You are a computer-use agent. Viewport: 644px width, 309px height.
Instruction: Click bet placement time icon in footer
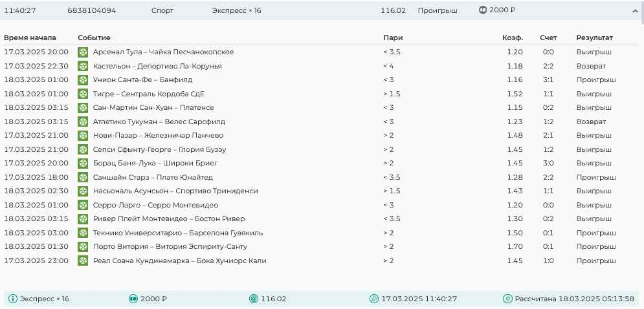coord(373,299)
